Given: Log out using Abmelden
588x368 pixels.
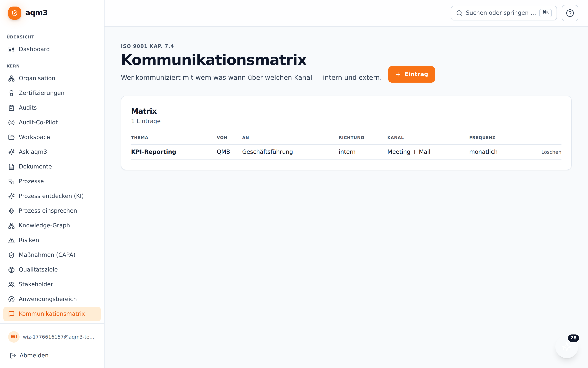Looking at the screenshot, I should (52, 356).
